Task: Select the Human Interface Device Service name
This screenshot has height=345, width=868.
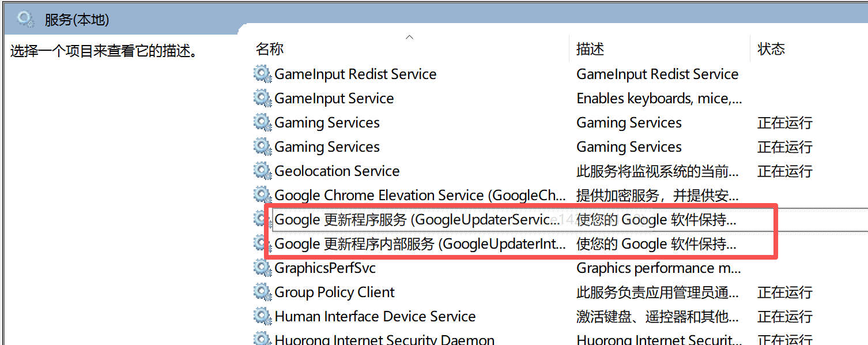Action: coord(375,316)
